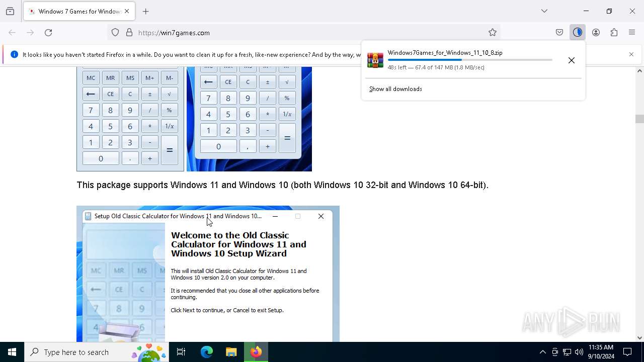Go forward one page
Viewport: 644px width, 362px height.
click(30, 33)
